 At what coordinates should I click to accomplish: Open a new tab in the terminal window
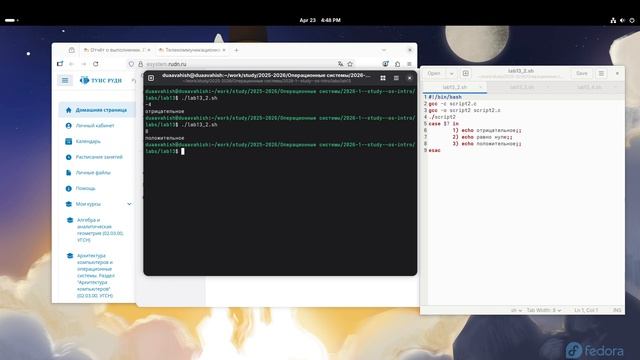(x=151, y=78)
